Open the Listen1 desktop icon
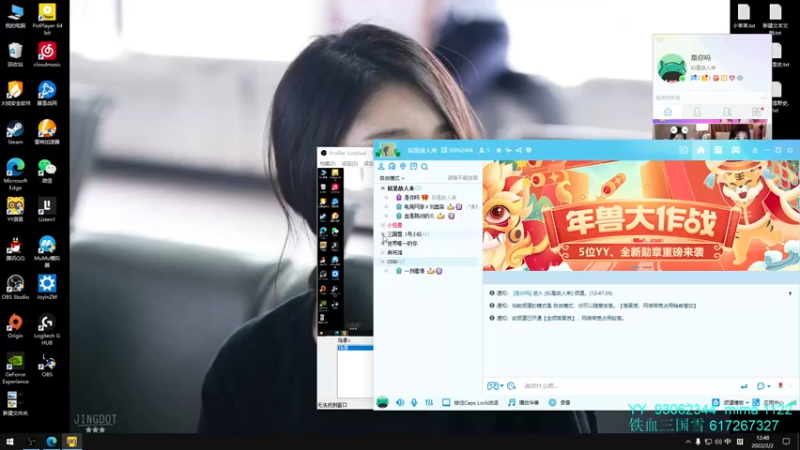This screenshot has width=800, height=450. click(47, 210)
